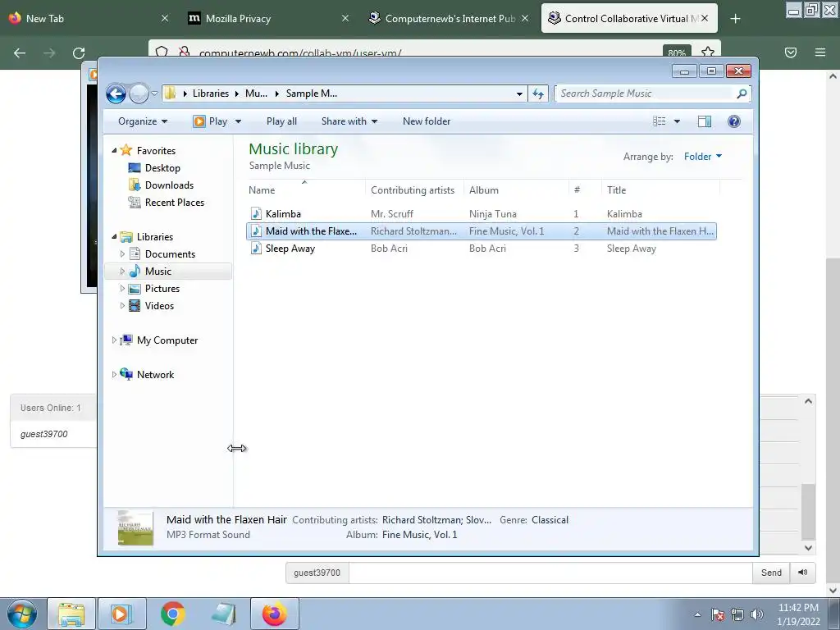Open a new browser tab with plus
The width and height of the screenshot is (840, 630).
click(x=735, y=19)
